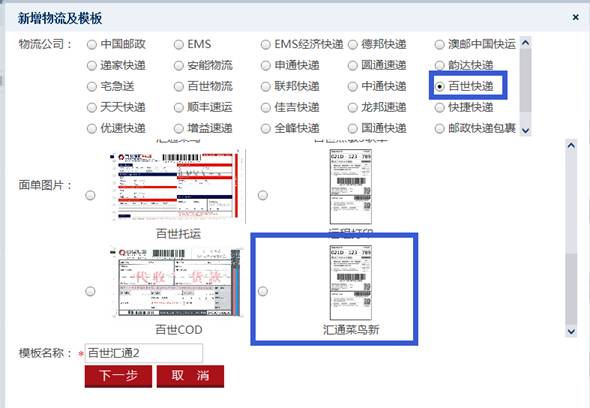590x408 pixels.
Task: Click the company list scrollbar thumb
Action: point(526,80)
